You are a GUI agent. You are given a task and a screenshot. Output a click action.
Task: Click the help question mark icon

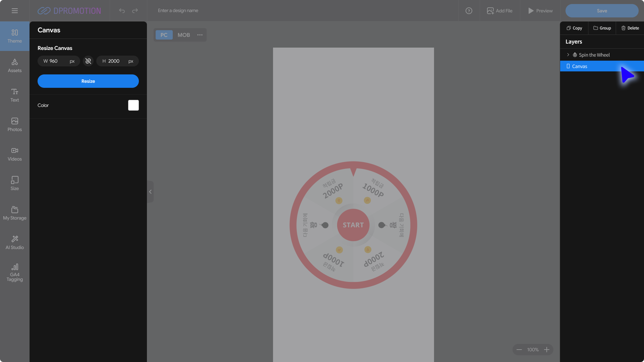469,11
